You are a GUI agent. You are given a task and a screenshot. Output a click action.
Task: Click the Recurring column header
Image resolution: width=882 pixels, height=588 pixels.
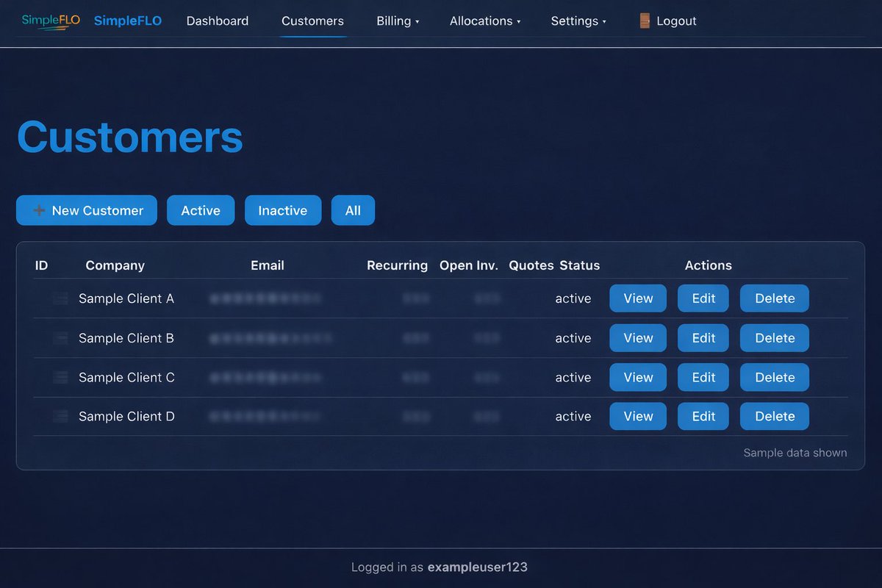click(397, 265)
